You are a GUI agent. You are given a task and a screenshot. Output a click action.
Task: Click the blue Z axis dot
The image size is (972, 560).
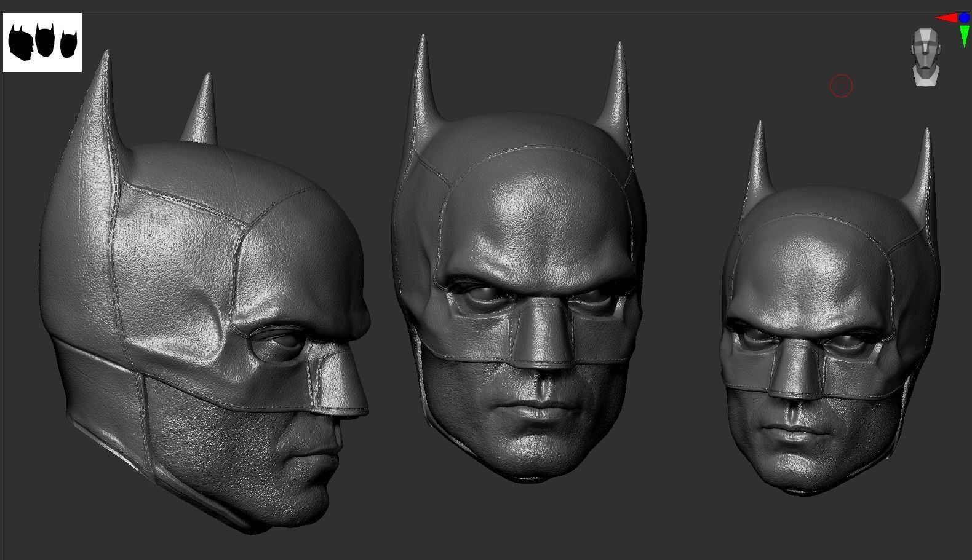point(964,18)
